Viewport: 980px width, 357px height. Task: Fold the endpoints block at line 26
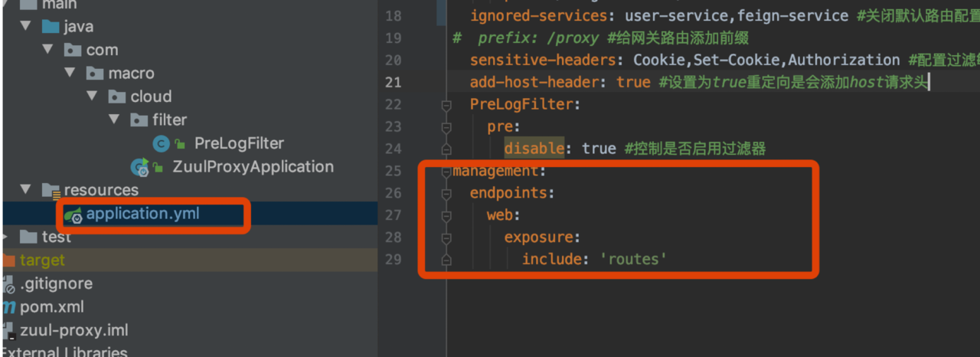point(446,193)
